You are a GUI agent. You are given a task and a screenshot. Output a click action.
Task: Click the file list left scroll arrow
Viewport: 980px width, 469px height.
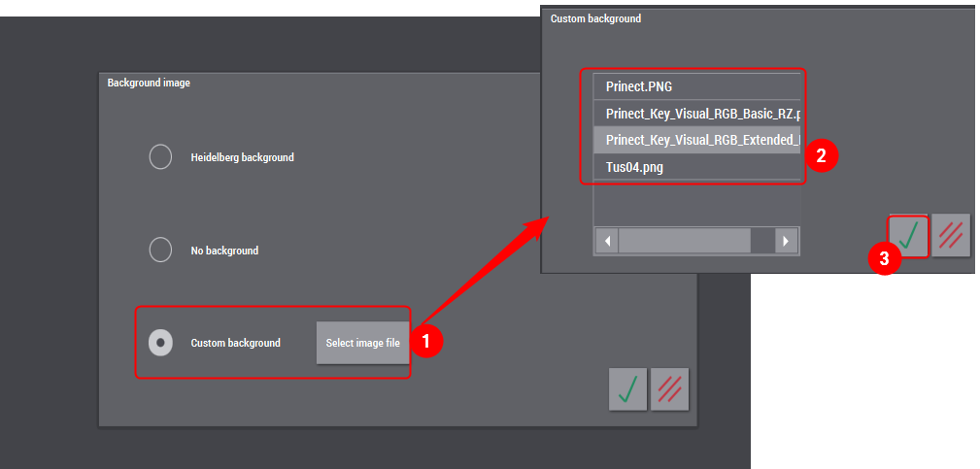coord(606,240)
